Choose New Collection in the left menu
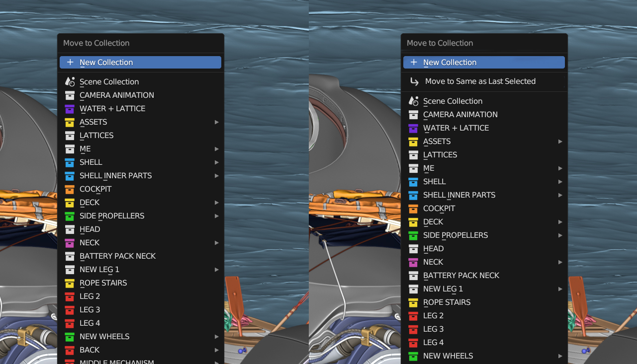 (140, 62)
